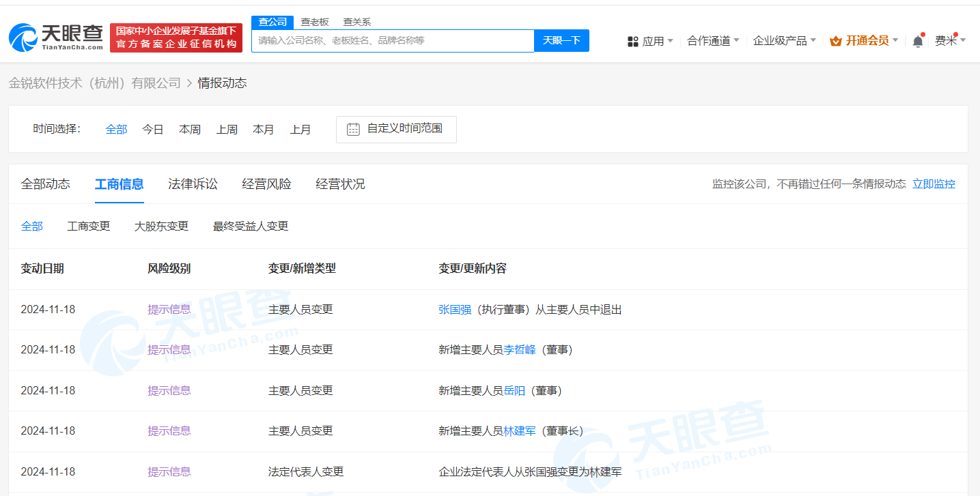Filter by 工商变更
The width and height of the screenshot is (980, 496).
pos(89,226)
